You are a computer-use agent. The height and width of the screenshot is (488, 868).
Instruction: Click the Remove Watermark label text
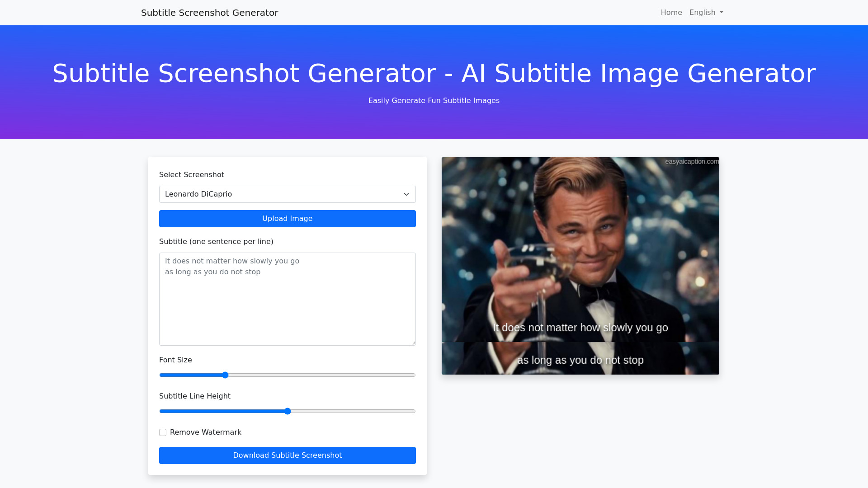[205, 432]
